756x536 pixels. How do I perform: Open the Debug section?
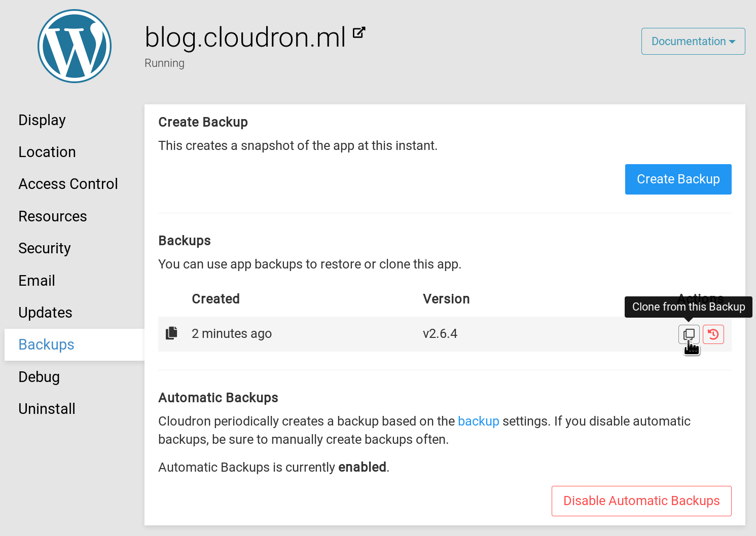pyautogui.click(x=39, y=377)
